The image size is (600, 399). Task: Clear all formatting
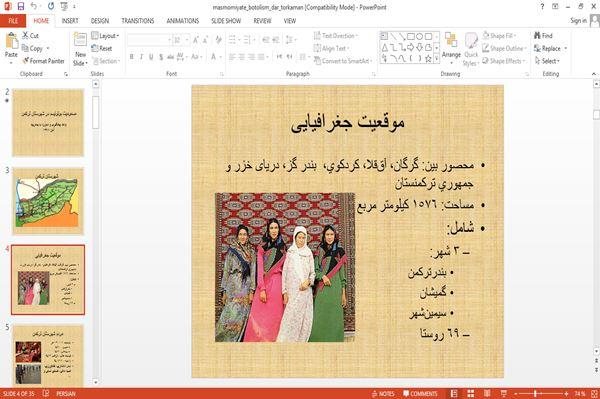coord(218,40)
